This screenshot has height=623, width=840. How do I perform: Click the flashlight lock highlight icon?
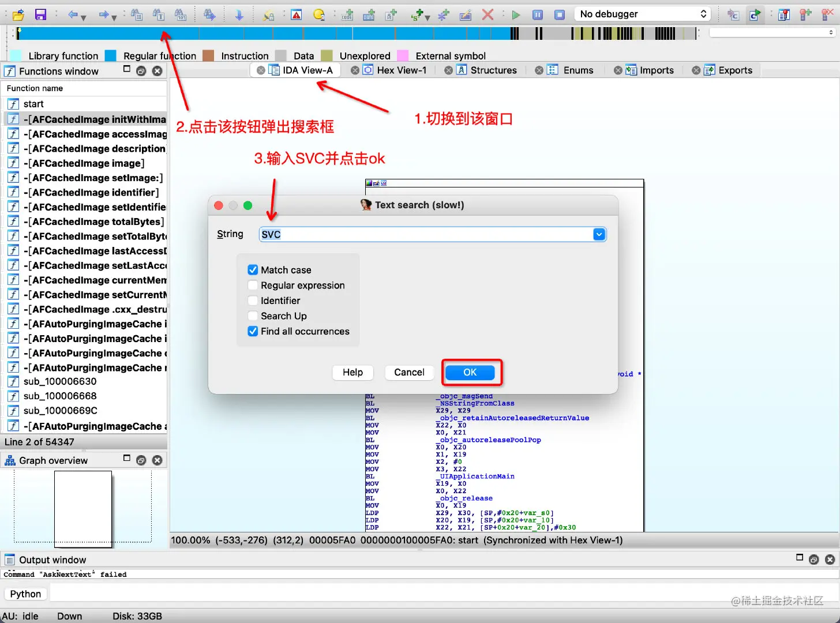269,14
